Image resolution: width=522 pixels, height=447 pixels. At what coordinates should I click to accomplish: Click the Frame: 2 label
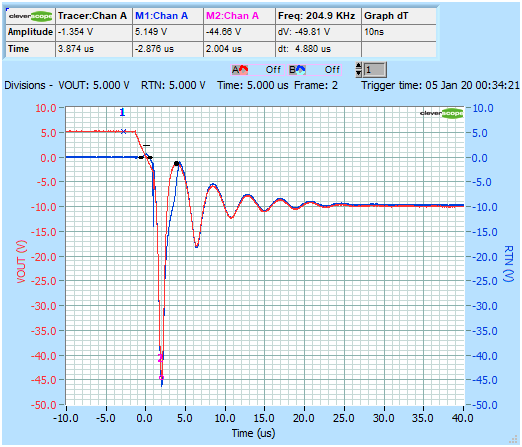coord(316,86)
